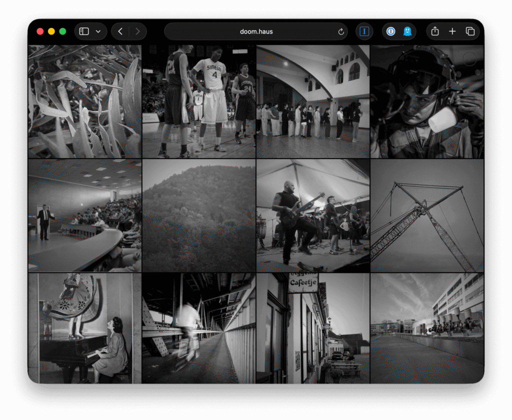Open the Instapaper extension icon
The image size is (512, 420).
coord(364,31)
